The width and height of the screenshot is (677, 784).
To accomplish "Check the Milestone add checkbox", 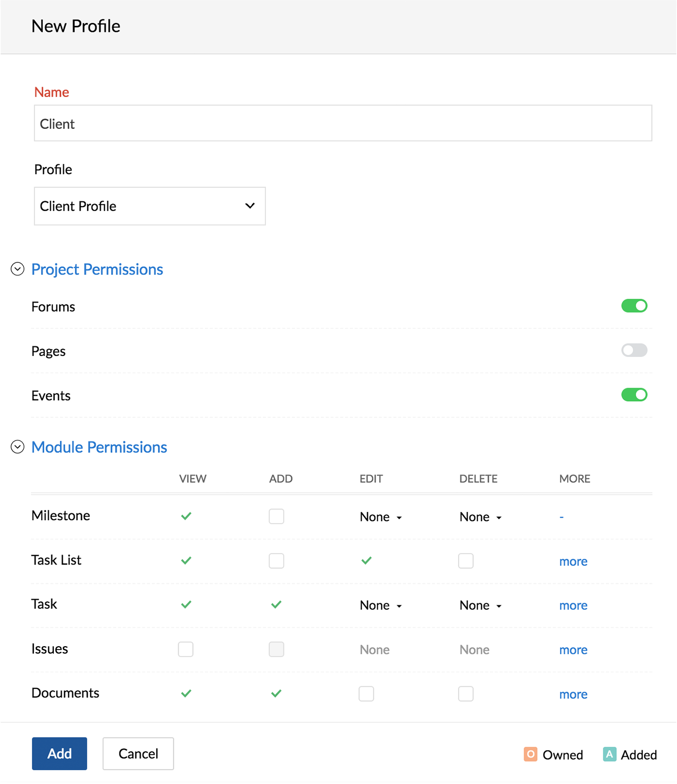I will click(x=276, y=516).
